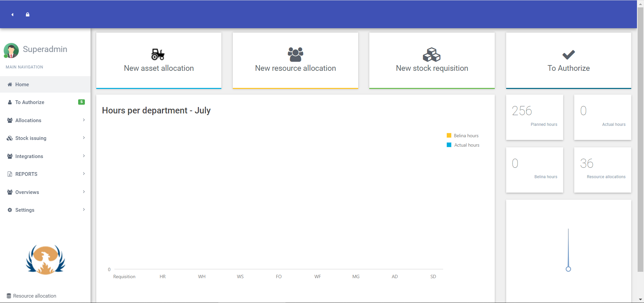Click the 'AD' axis label
Viewport: 644px width, 303px height.
pyautogui.click(x=395, y=276)
